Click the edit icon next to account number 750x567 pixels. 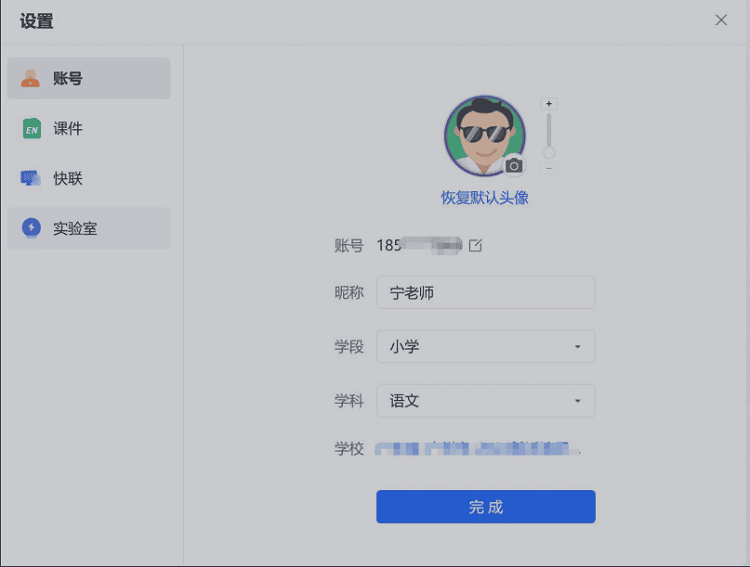click(x=475, y=245)
